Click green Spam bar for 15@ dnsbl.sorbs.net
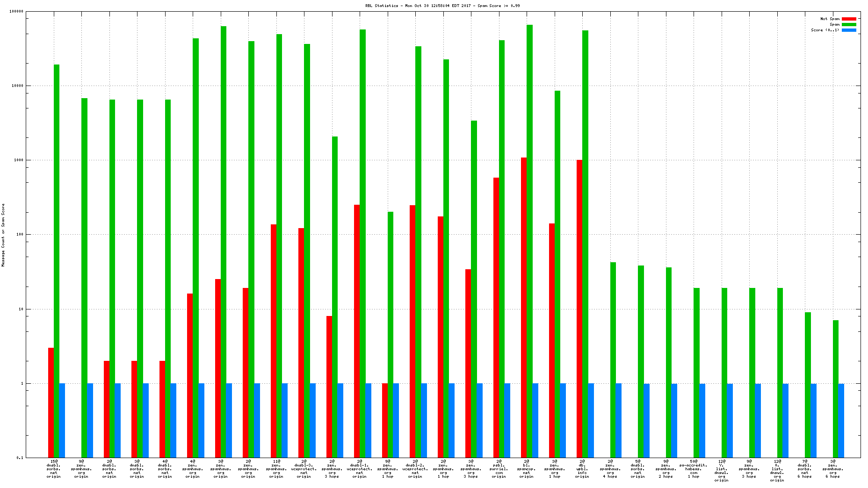Image resolution: width=868 pixels, height=488 pixels. pyautogui.click(x=57, y=261)
